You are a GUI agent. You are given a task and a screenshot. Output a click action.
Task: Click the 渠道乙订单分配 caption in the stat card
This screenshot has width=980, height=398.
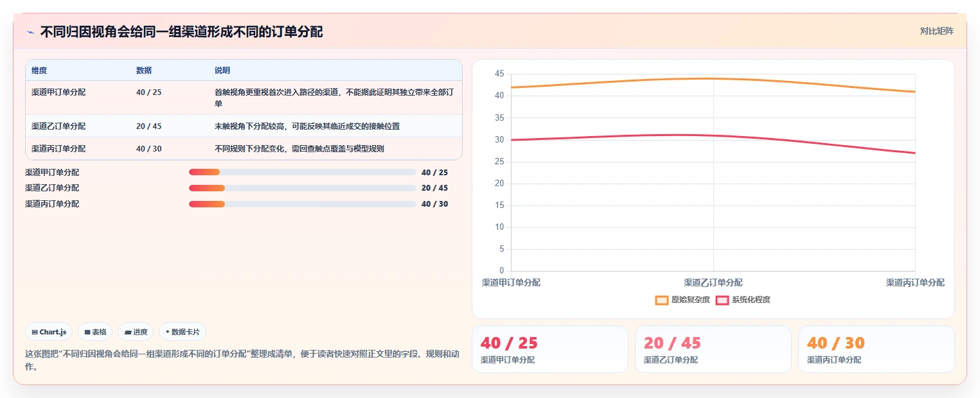pos(671,360)
